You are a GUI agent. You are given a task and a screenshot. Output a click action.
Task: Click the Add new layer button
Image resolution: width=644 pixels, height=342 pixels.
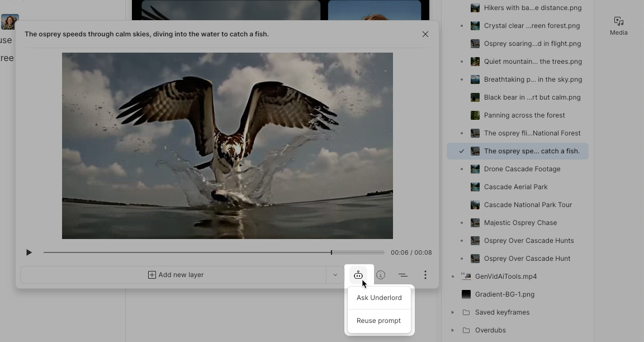click(175, 275)
